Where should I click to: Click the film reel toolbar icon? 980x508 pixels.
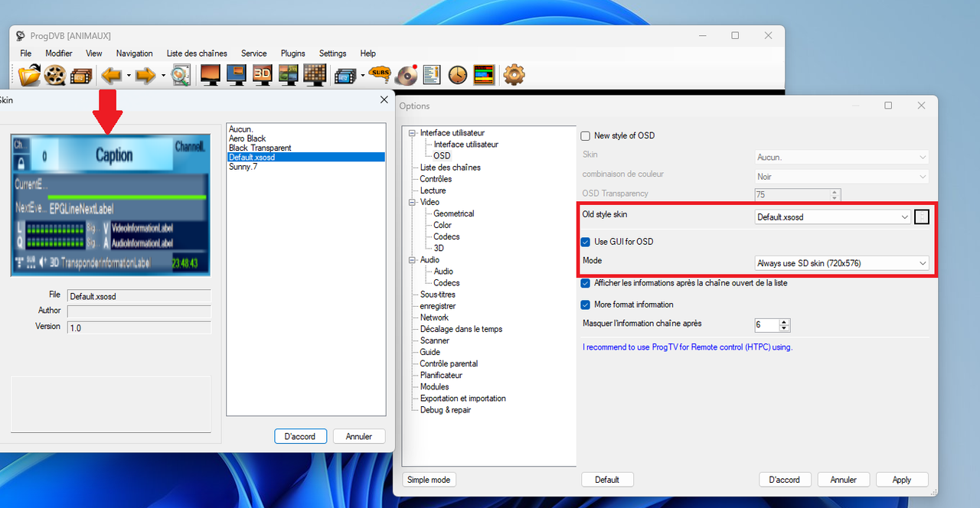(55, 74)
